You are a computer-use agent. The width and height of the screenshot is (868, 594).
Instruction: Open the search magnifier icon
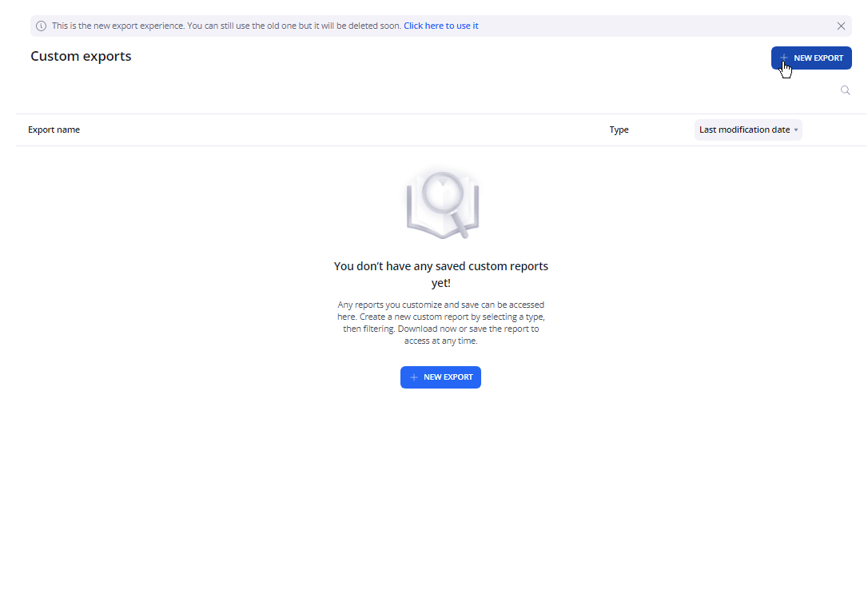point(845,90)
